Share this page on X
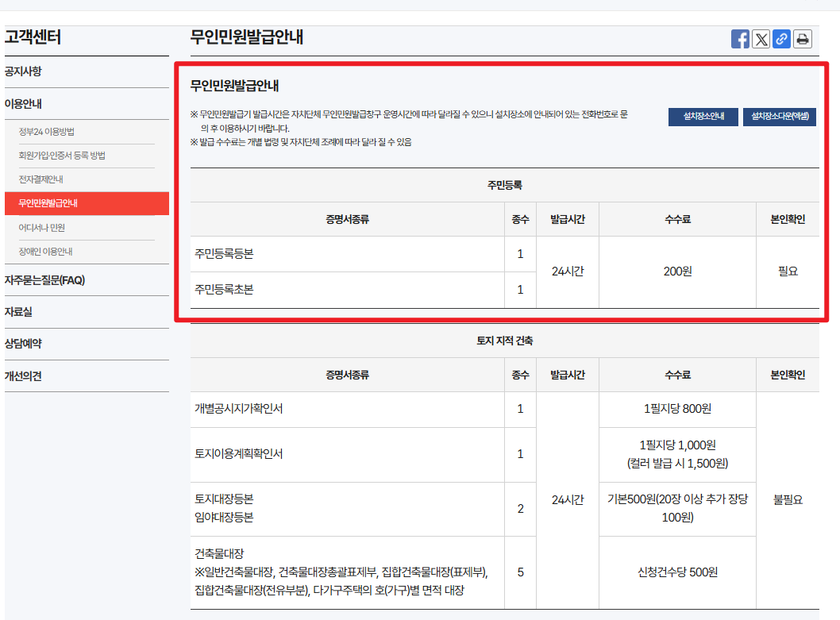The image size is (840, 620). [x=761, y=38]
